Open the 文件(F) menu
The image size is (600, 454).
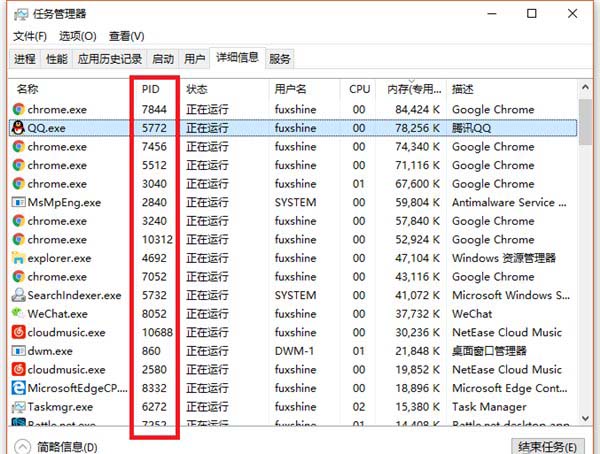tap(30, 36)
